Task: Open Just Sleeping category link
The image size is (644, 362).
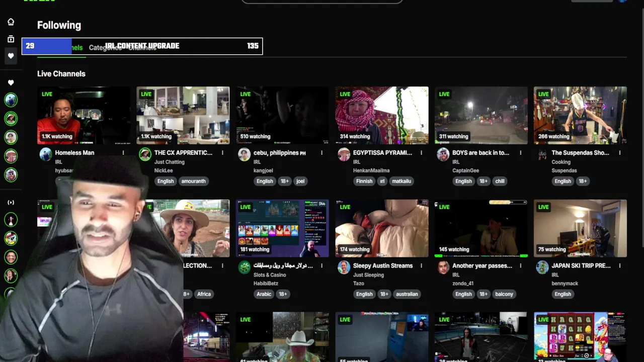Action: pyautogui.click(x=368, y=275)
